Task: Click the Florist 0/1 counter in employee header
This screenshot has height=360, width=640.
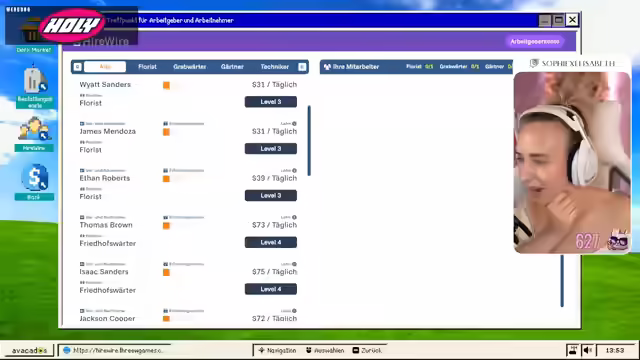Action: click(420, 67)
